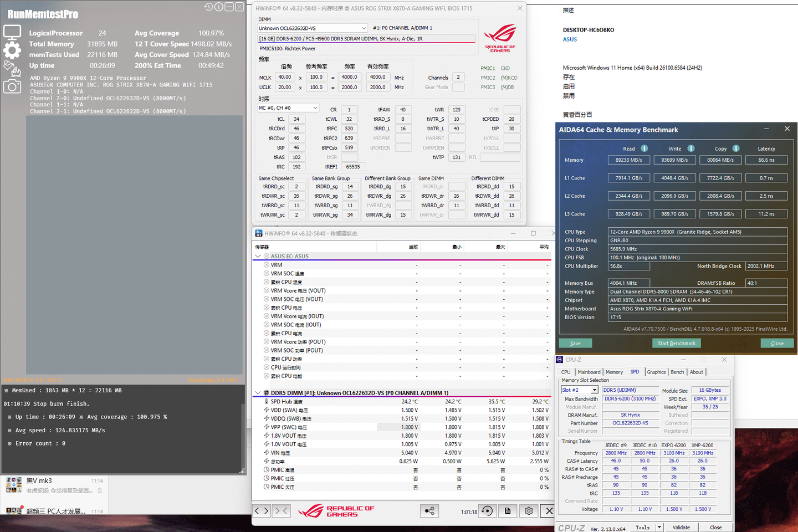The height and width of the screenshot is (532, 798).
Task: Click Start Benchmark in AIDA64
Action: 676,343
